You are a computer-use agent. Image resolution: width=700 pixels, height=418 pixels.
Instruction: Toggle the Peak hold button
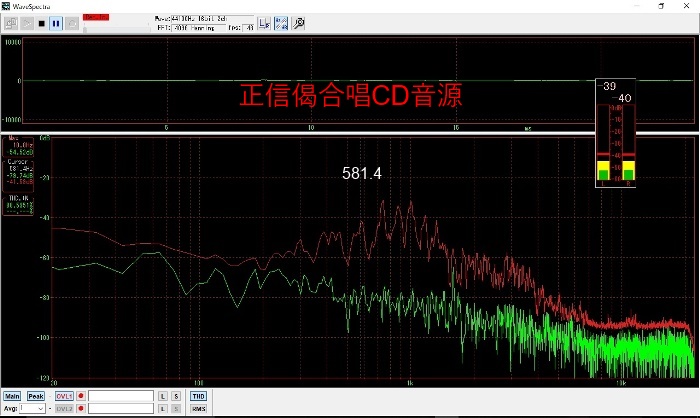[36, 396]
